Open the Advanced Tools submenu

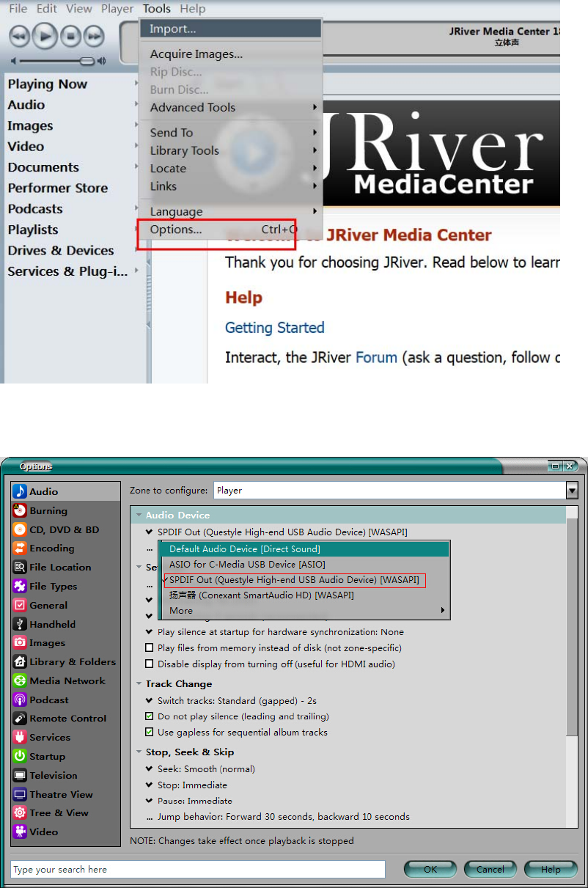point(231,107)
